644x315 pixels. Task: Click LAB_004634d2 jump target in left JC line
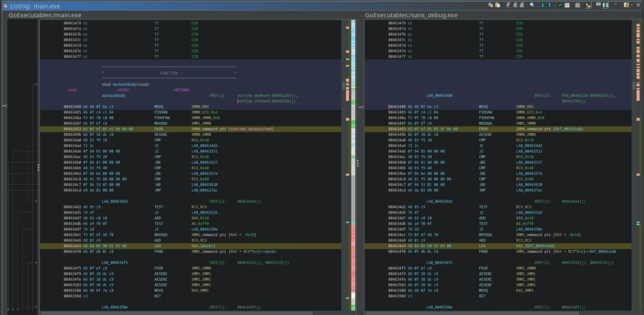204,146
